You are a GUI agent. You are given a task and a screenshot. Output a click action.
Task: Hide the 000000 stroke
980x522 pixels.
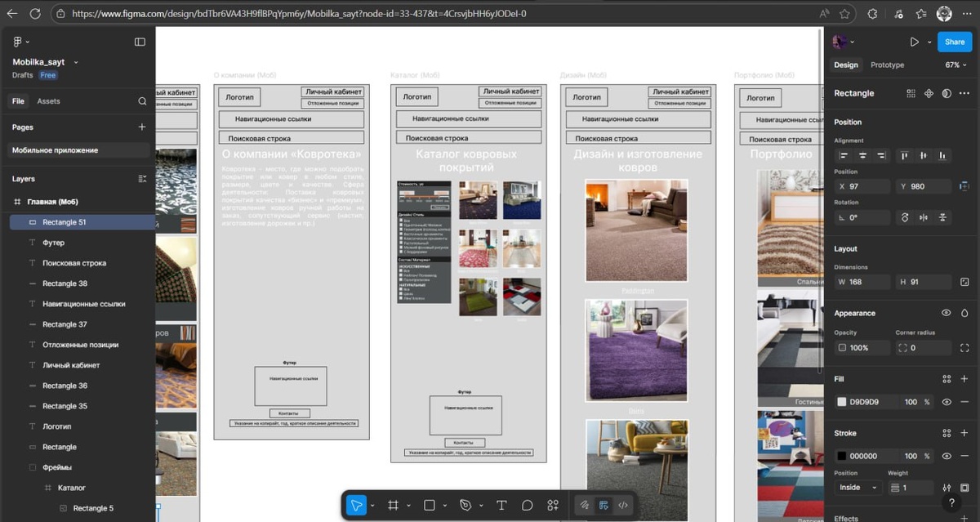tap(947, 456)
